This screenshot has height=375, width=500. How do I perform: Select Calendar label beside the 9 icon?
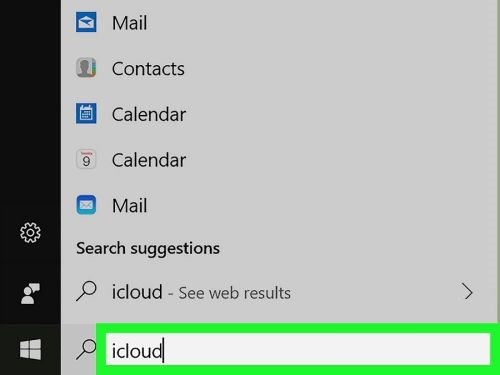[x=149, y=160]
